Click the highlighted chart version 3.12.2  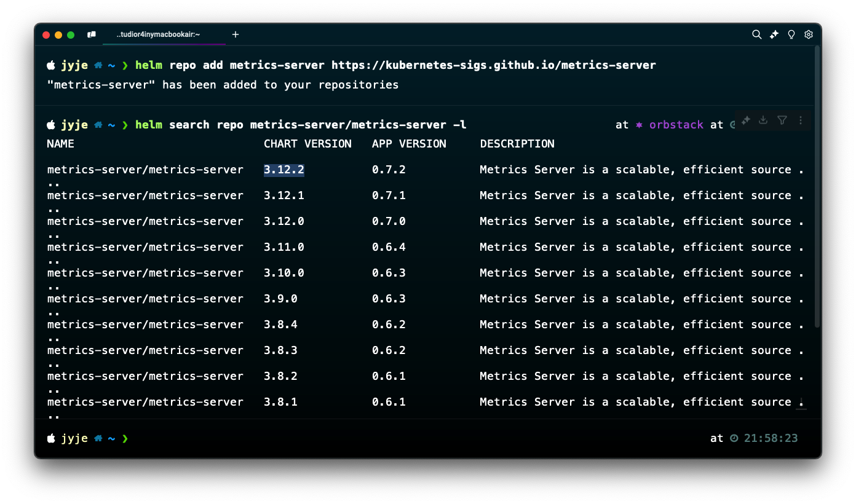click(284, 170)
